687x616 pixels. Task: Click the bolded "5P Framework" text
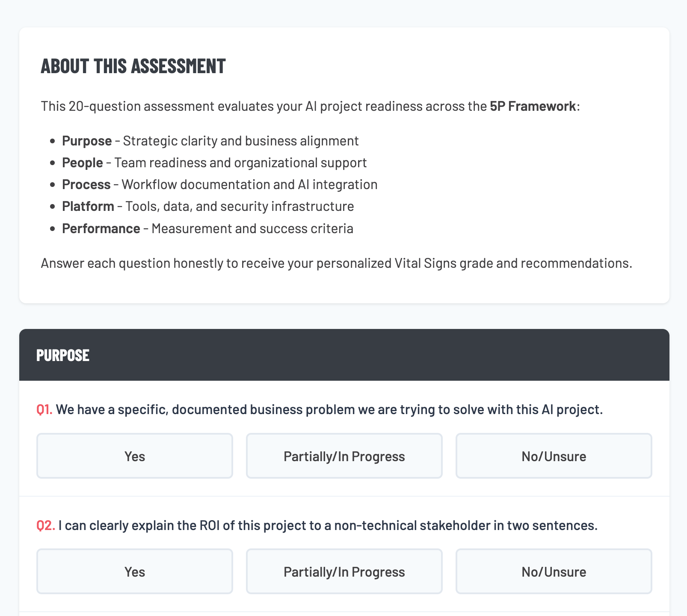tap(532, 107)
